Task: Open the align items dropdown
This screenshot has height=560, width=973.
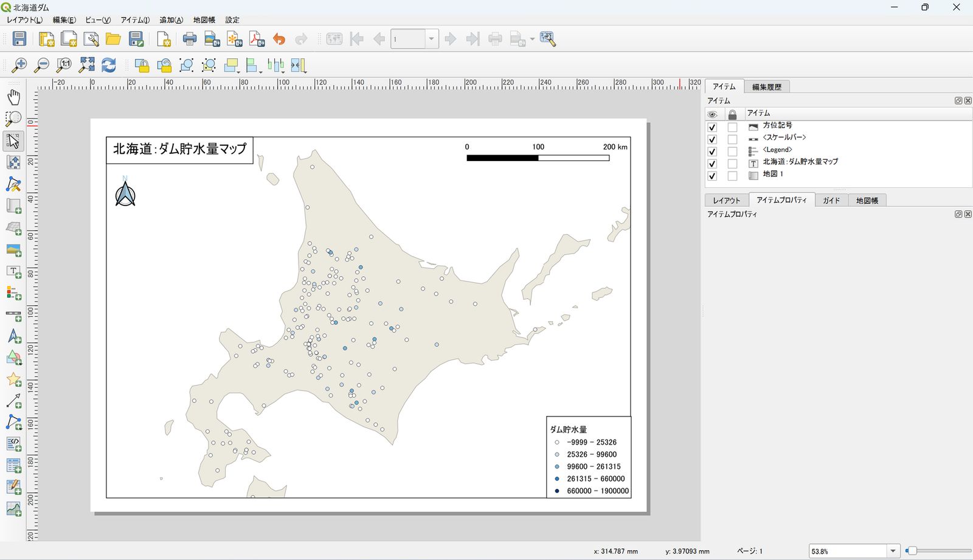Action: click(253, 65)
